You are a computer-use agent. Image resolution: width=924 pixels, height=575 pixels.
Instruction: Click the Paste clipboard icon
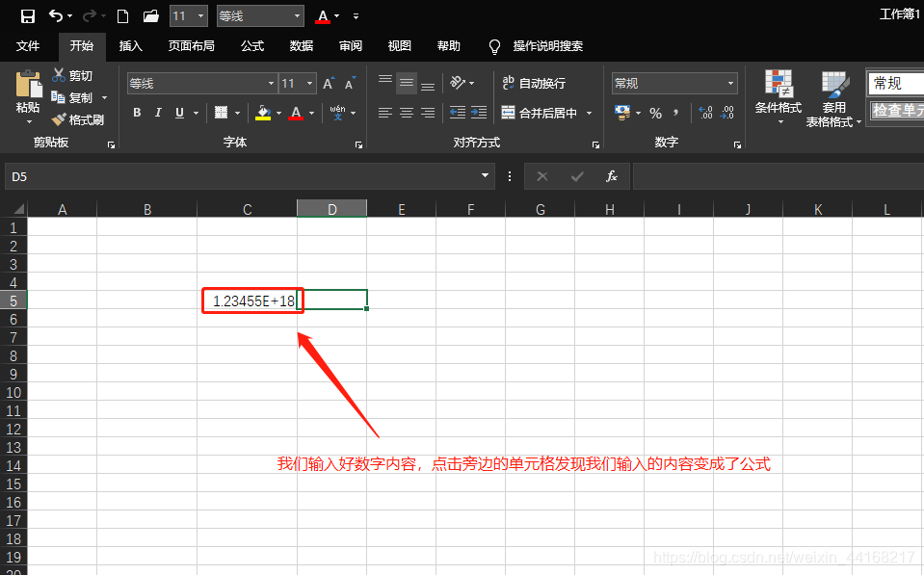tap(28, 84)
